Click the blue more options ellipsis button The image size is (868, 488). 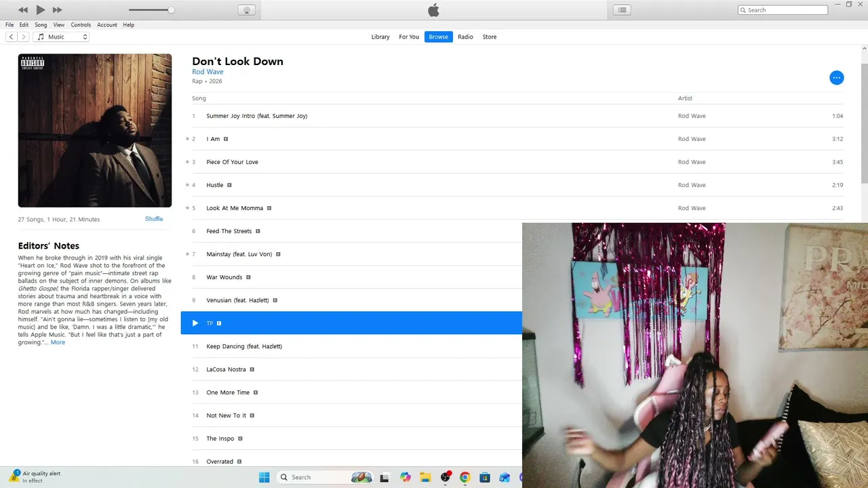[837, 78]
